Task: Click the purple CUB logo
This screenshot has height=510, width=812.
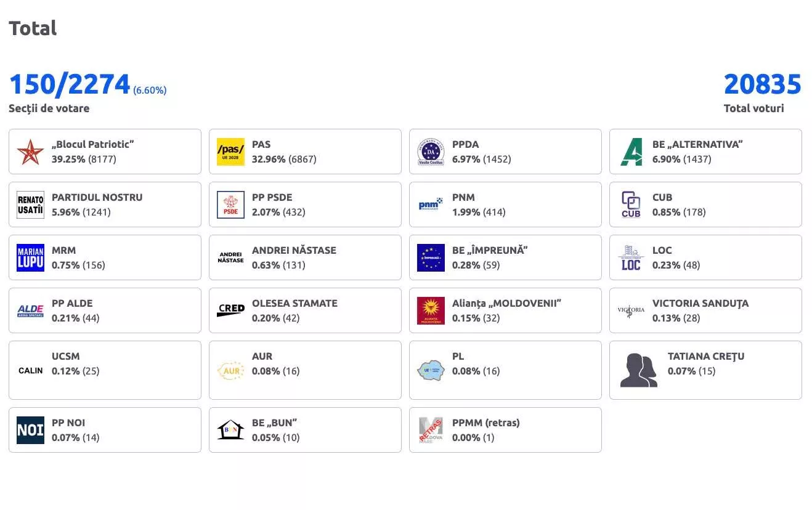Action: (x=631, y=204)
